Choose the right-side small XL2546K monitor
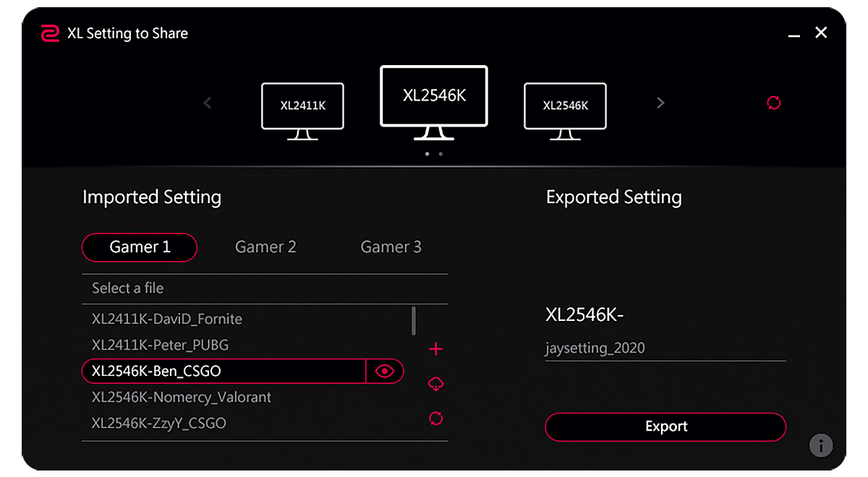Screen dimensions: 868x477 coord(565,110)
